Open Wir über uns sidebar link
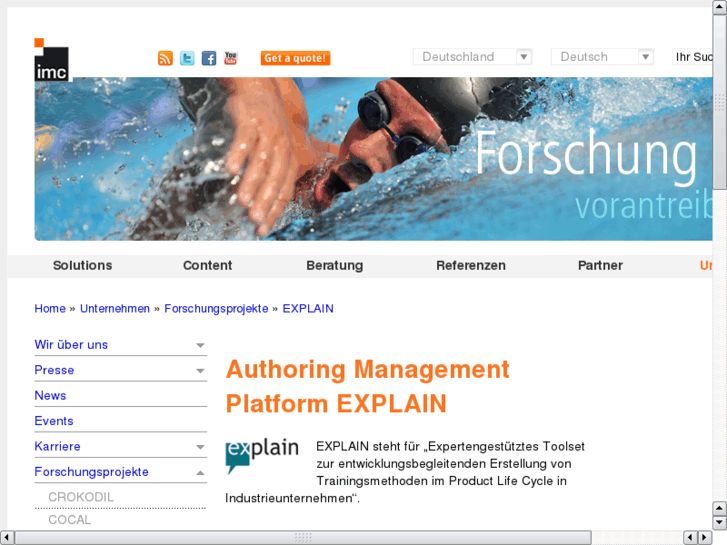727x545 pixels. [x=71, y=345]
